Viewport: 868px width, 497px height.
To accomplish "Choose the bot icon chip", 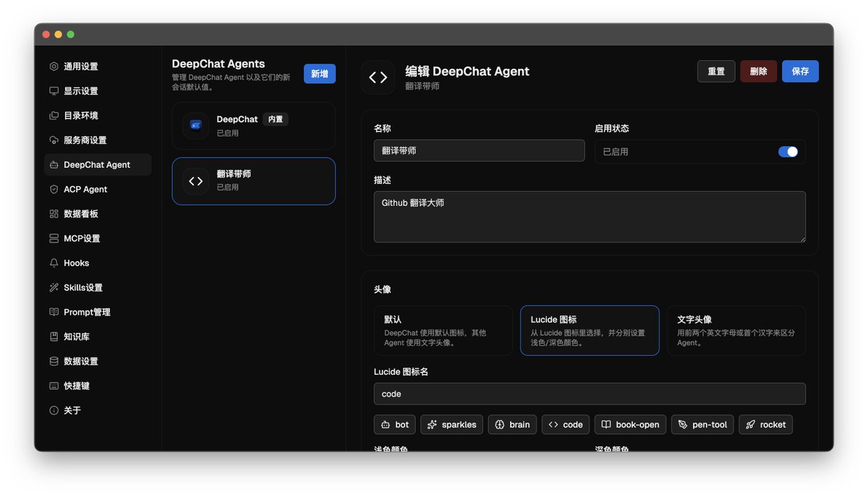I will pyautogui.click(x=395, y=425).
